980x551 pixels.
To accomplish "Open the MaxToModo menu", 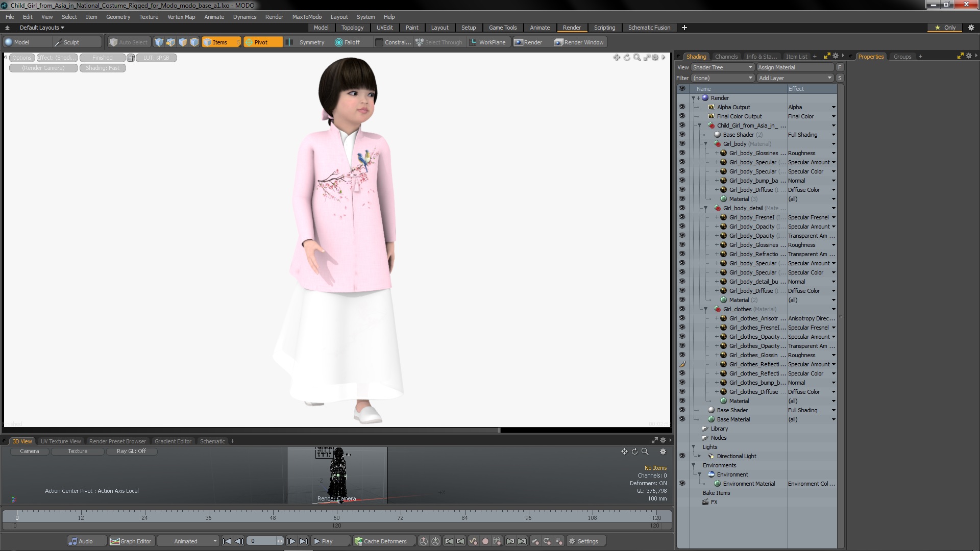I will click(x=307, y=17).
